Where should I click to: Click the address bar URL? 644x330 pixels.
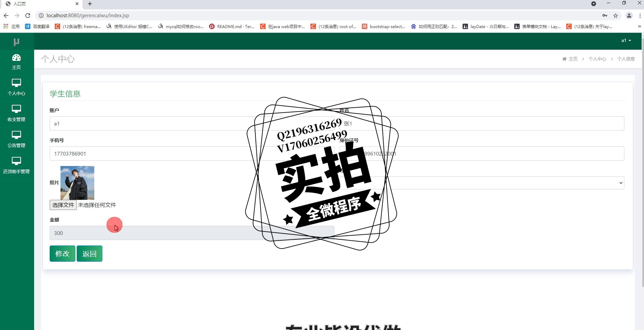[88, 16]
